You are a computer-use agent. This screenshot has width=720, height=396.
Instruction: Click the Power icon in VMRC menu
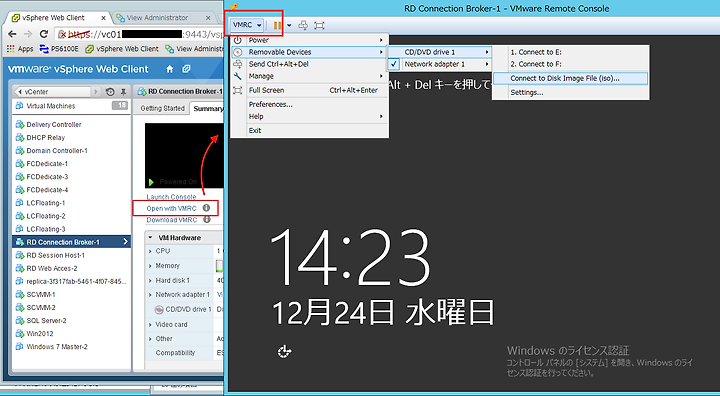[238, 40]
